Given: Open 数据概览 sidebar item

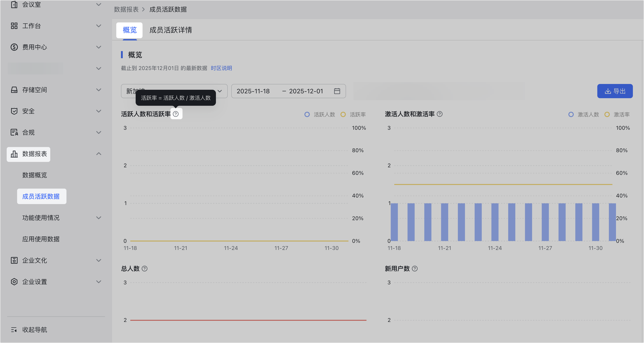Looking at the screenshot, I should point(34,175).
